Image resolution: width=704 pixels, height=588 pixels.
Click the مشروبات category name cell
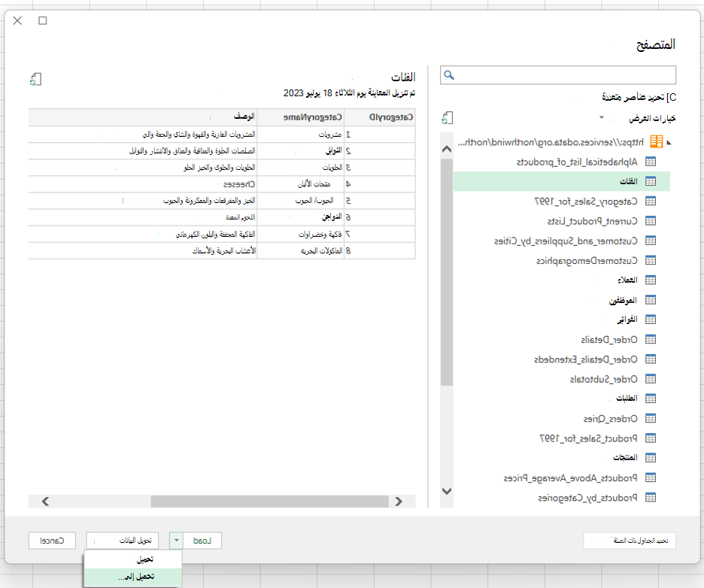(x=300, y=134)
